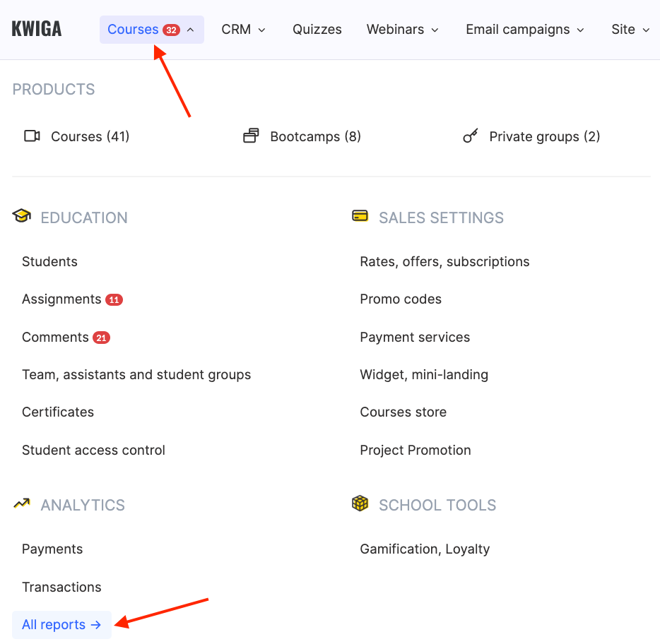This screenshot has width=660, height=644.
Task: Open the Quizzes menu item
Action: 317,30
